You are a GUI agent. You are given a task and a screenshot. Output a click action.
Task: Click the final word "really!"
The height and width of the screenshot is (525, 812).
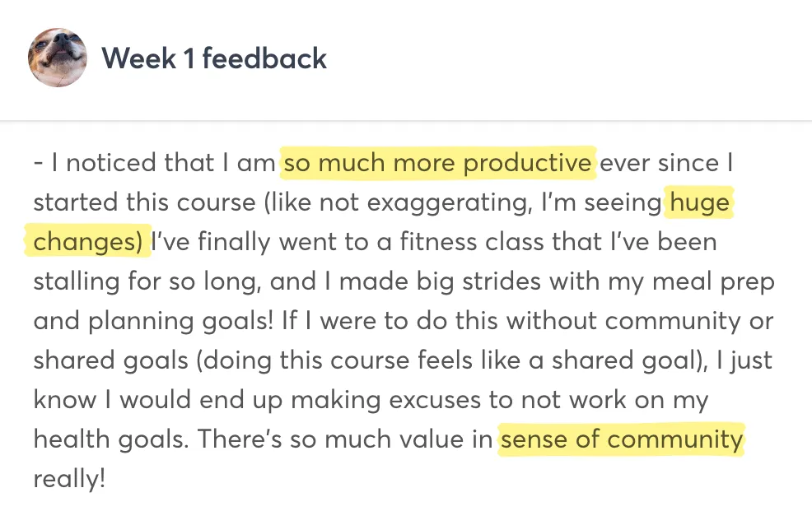point(69,479)
